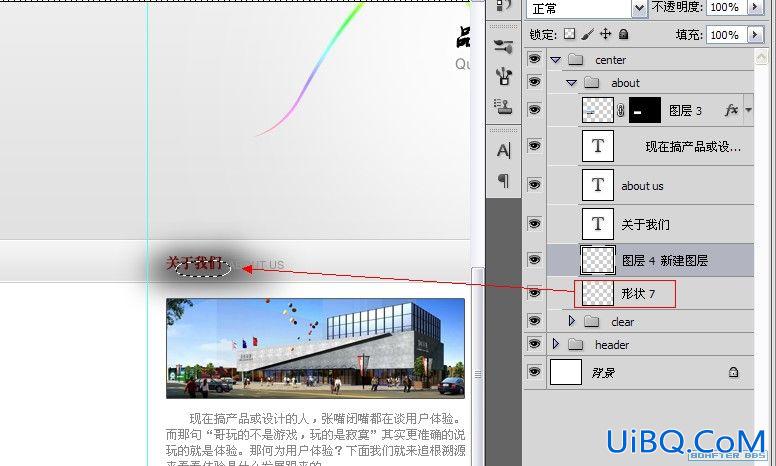Hide the center group
This screenshot has height=466, width=776.
pyautogui.click(x=534, y=59)
